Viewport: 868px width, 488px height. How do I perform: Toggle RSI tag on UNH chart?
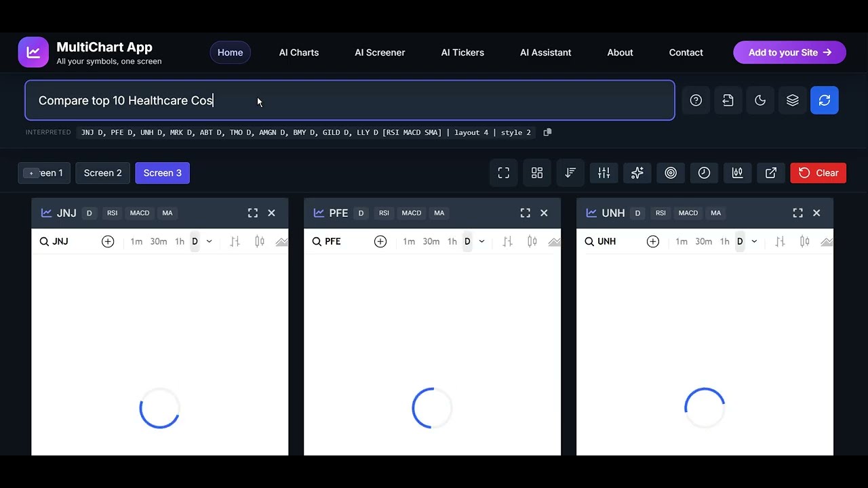[x=660, y=213]
